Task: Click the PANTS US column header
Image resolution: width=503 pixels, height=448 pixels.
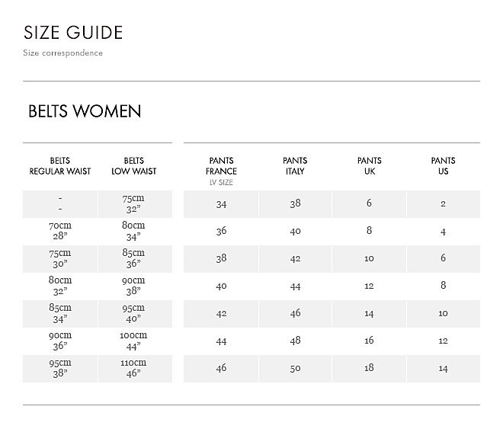Action: point(443,166)
